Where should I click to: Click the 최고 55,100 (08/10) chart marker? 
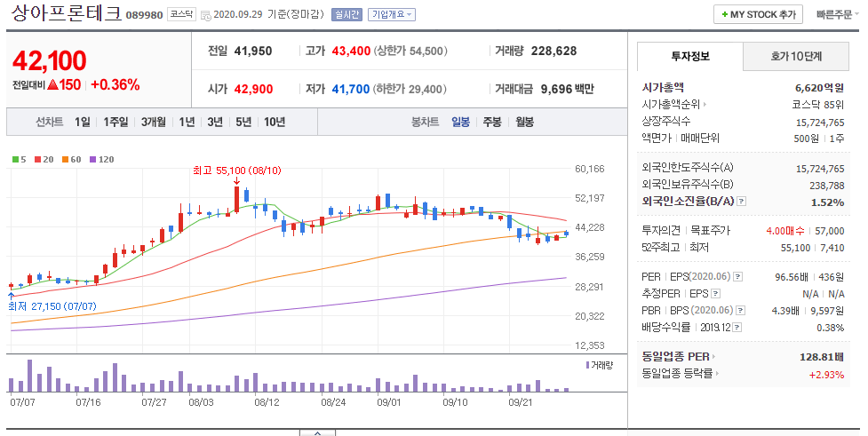coord(237,171)
